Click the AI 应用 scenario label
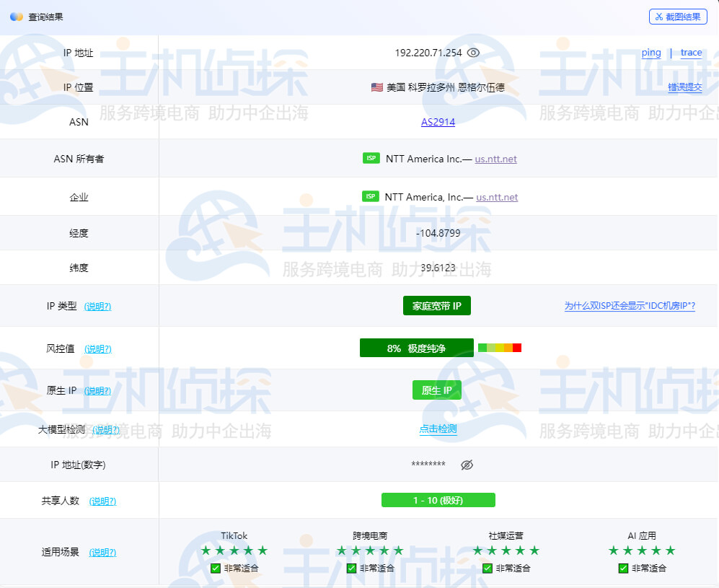Image resolution: width=719 pixels, height=588 pixels. tap(642, 536)
